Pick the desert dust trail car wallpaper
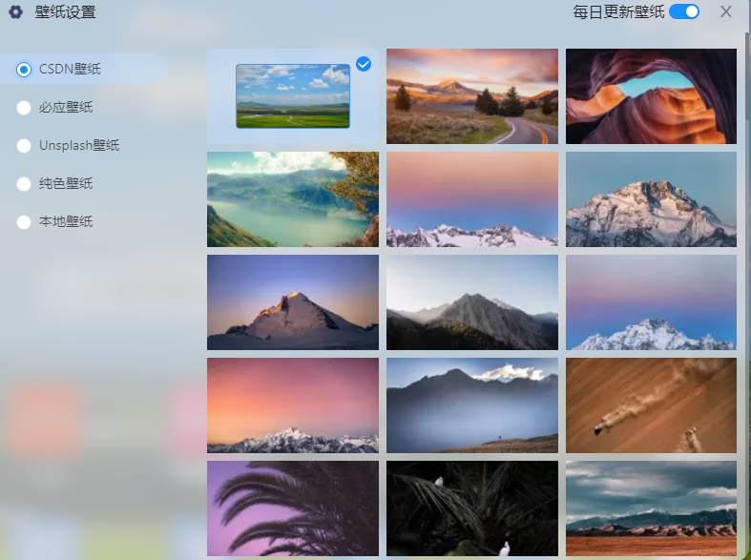 click(x=651, y=405)
